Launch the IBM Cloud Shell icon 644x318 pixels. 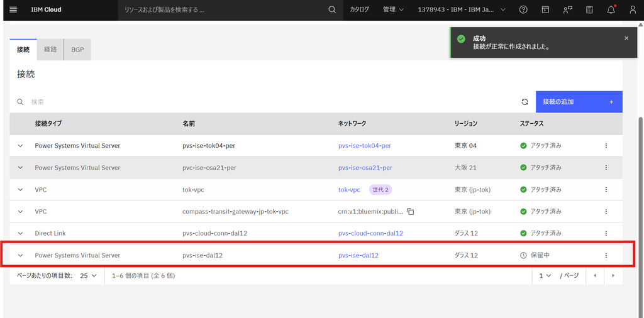(545, 9)
